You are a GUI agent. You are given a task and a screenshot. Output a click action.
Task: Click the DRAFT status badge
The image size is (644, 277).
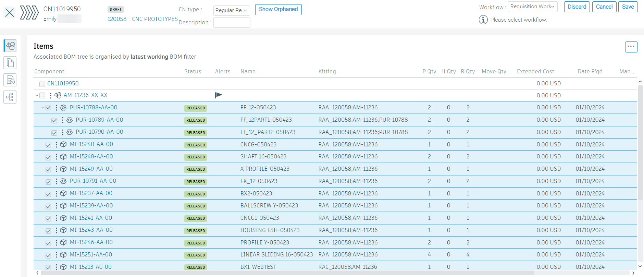pyautogui.click(x=115, y=9)
